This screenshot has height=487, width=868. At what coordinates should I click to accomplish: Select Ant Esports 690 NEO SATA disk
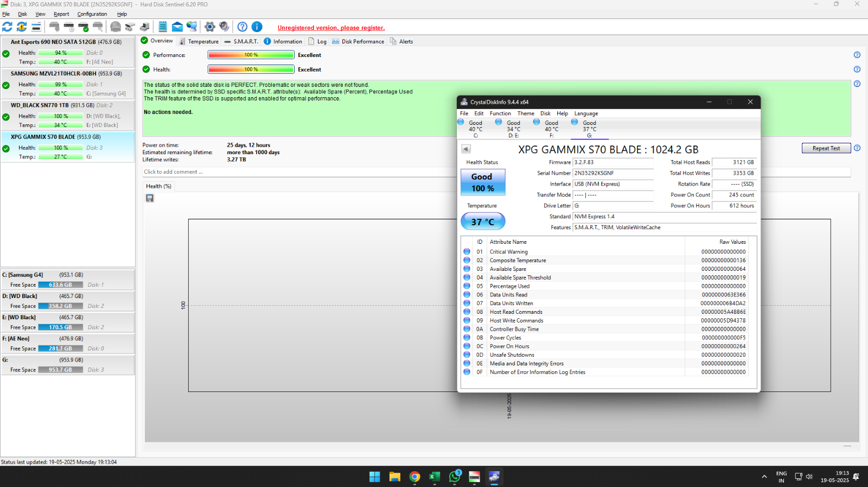click(68, 52)
